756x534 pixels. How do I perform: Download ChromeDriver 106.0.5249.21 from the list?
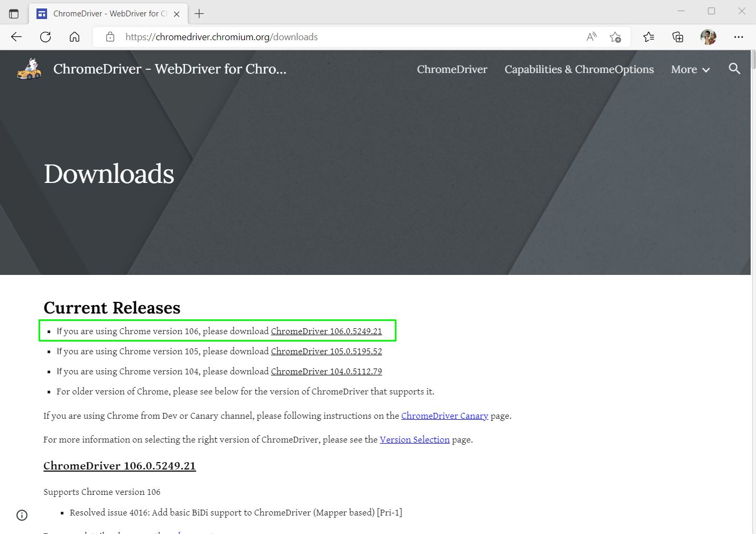coord(326,332)
